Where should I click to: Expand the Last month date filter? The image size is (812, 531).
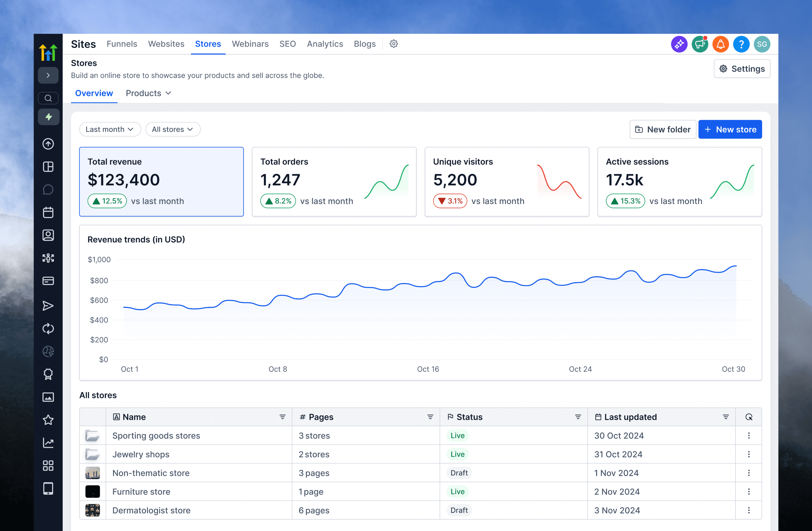click(x=109, y=129)
